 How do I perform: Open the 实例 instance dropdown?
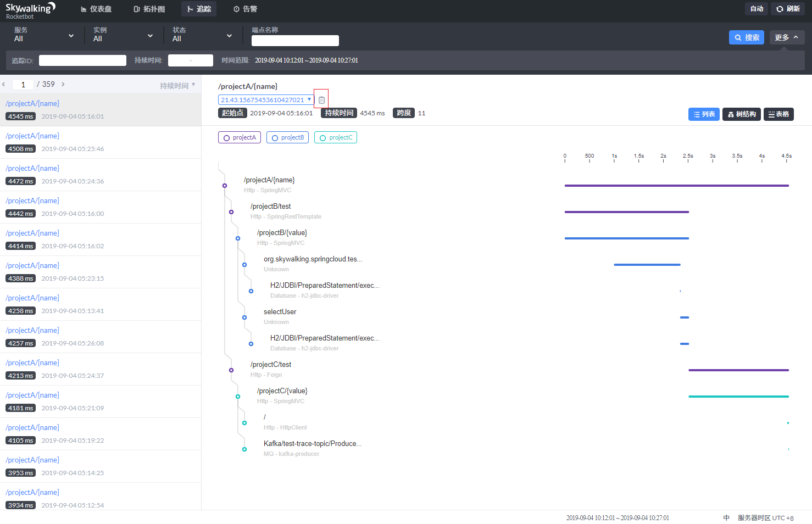click(x=123, y=35)
